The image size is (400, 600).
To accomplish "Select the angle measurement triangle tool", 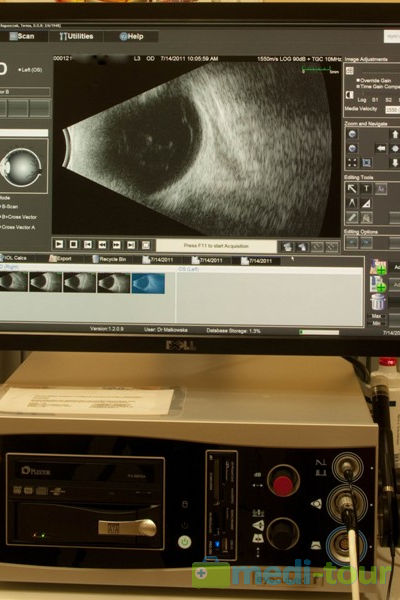I will 366,203.
